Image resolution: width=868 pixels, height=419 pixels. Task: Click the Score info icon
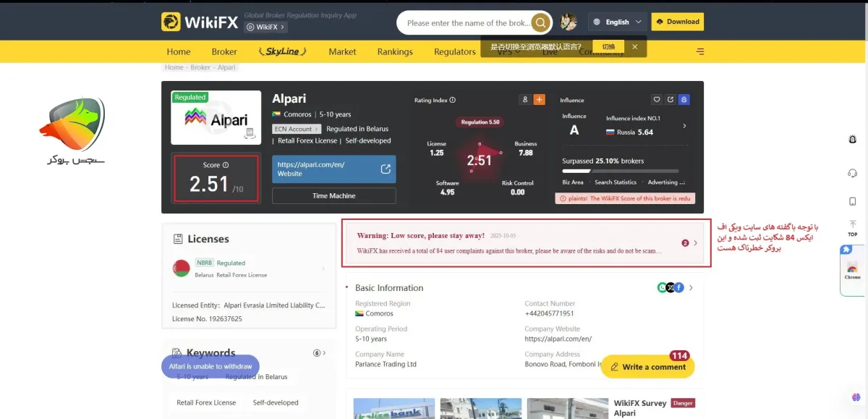(x=226, y=165)
